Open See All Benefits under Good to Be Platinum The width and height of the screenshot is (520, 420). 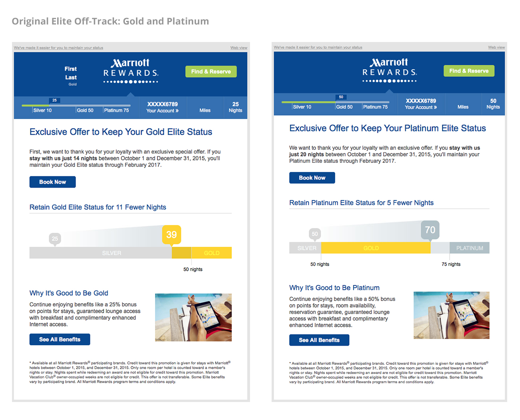[x=319, y=340]
